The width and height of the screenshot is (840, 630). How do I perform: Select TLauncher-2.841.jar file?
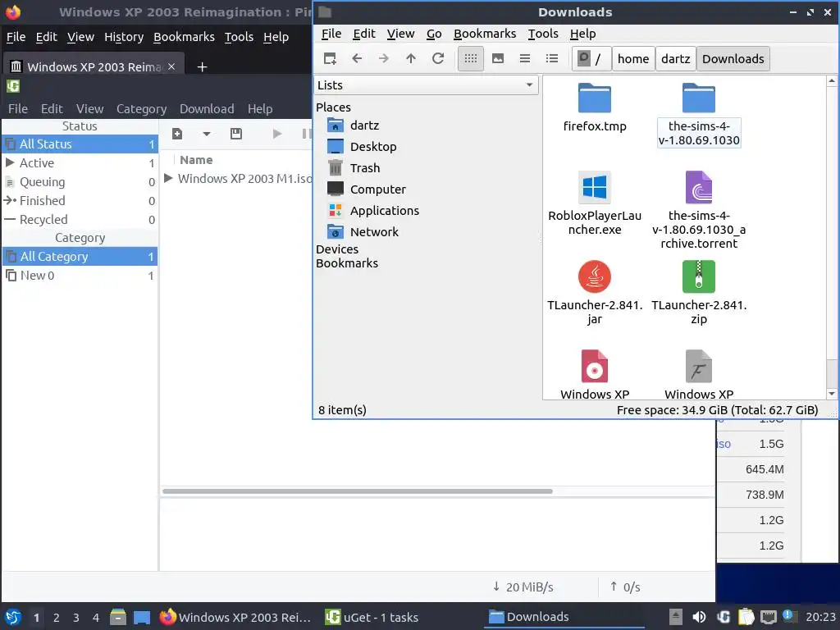pyautogui.click(x=595, y=293)
